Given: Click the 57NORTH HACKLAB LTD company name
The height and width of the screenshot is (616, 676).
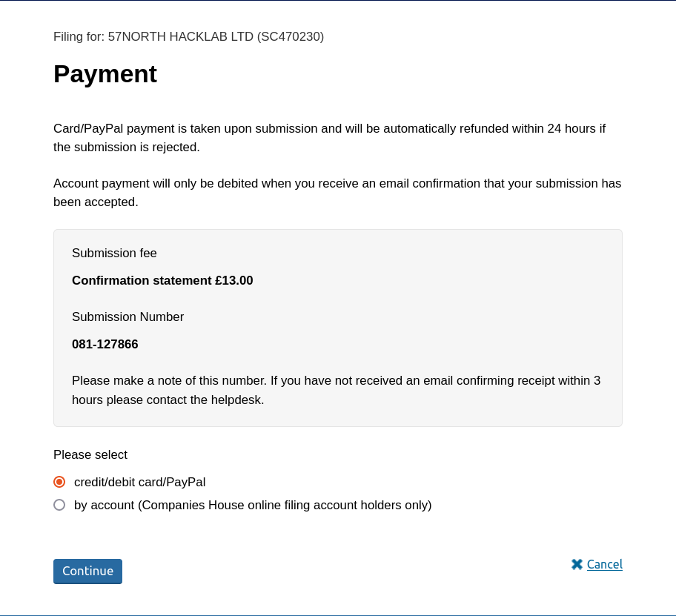Looking at the screenshot, I should click(181, 36).
